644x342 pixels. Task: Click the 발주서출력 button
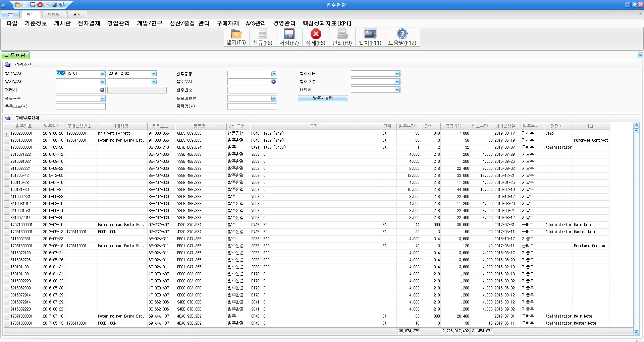tap(323, 98)
